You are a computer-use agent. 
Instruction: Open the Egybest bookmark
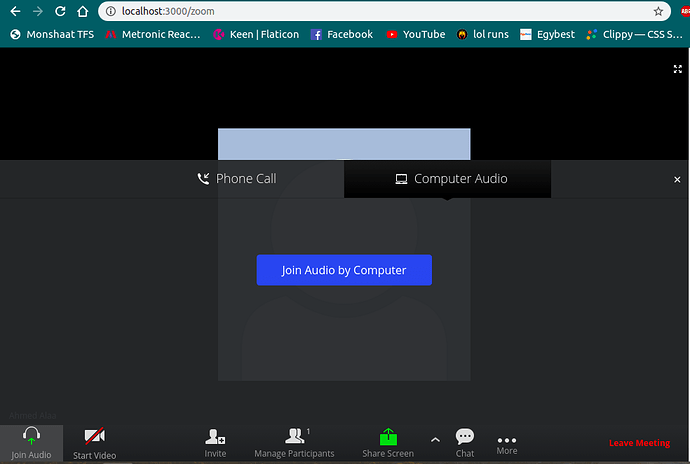coord(547,34)
